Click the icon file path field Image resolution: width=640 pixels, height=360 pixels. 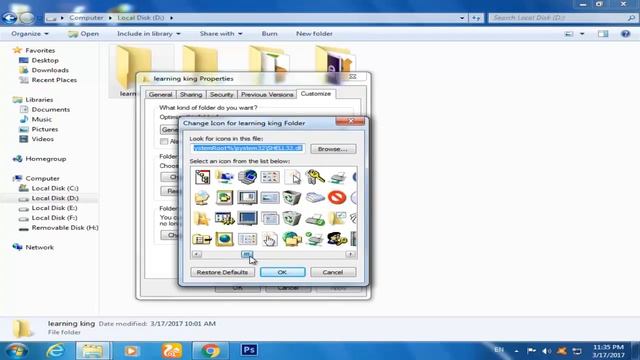tap(248, 148)
